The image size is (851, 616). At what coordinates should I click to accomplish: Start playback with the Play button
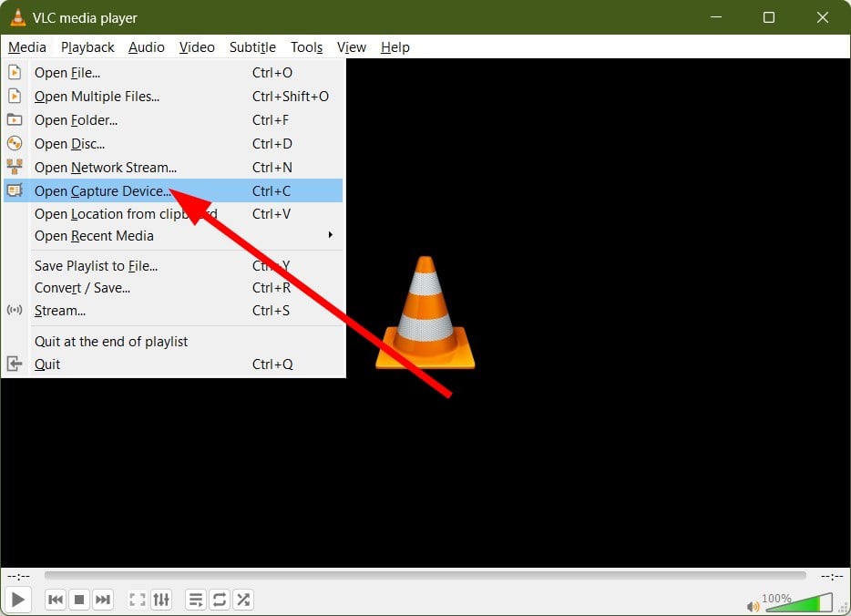[x=17, y=600]
